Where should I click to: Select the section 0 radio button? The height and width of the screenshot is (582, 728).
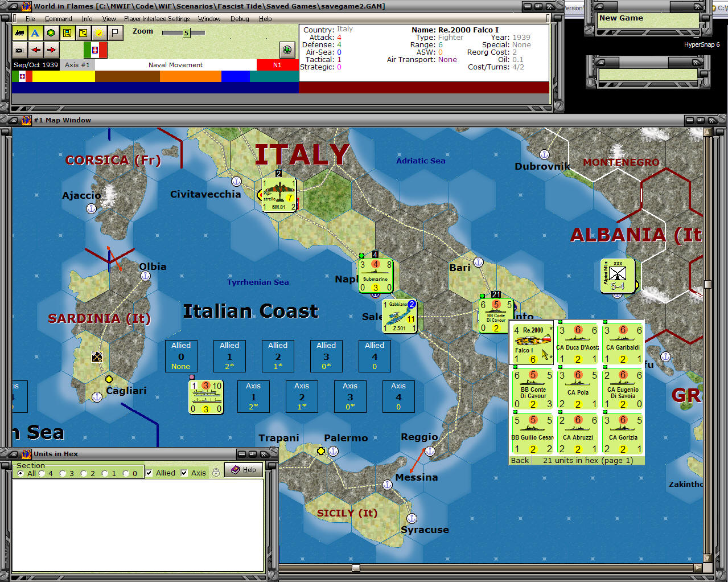point(126,473)
